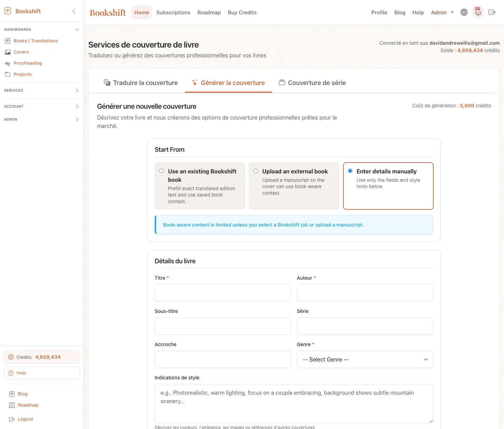Click the Roadmap map icon in sidebar footer
This screenshot has width=504, height=429.
(12, 405)
